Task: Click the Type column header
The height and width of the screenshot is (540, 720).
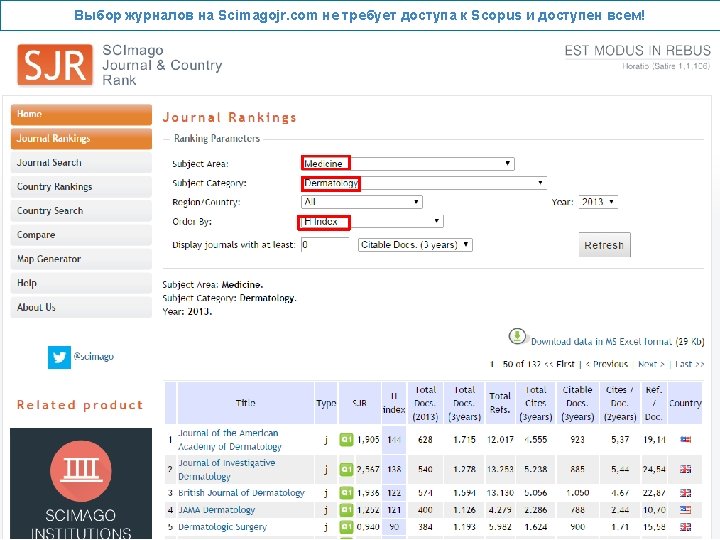Action: pyautogui.click(x=326, y=403)
